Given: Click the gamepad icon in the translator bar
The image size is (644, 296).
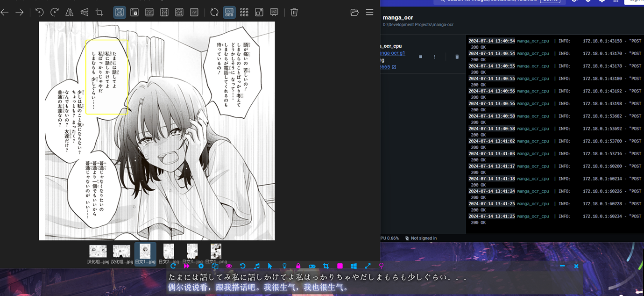Looking at the screenshot, I should coord(312,266).
